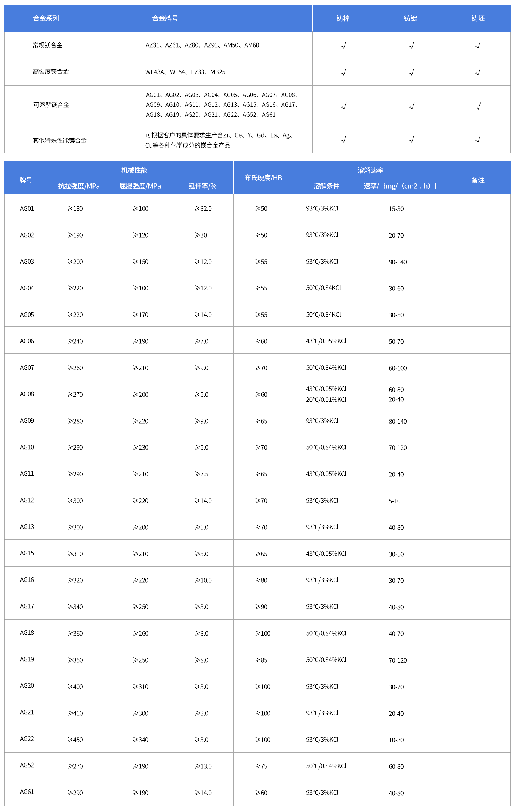
Task: Click the 铸锭 checkmark for 其他特殊性能镁合金
Action: pos(411,140)
